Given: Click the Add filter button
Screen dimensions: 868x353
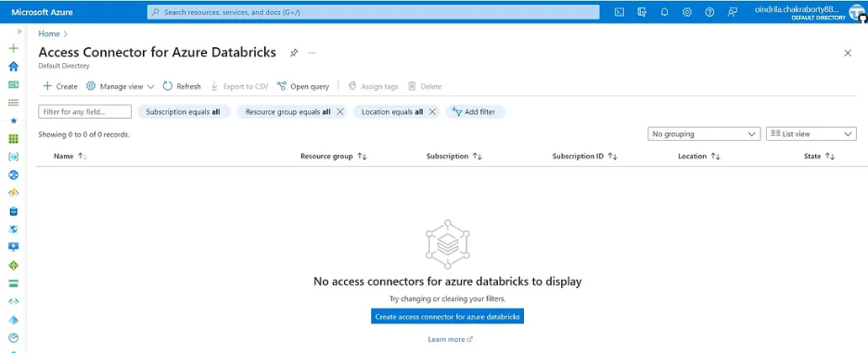Looking at the screenshot, I should (x=475, y=112).
